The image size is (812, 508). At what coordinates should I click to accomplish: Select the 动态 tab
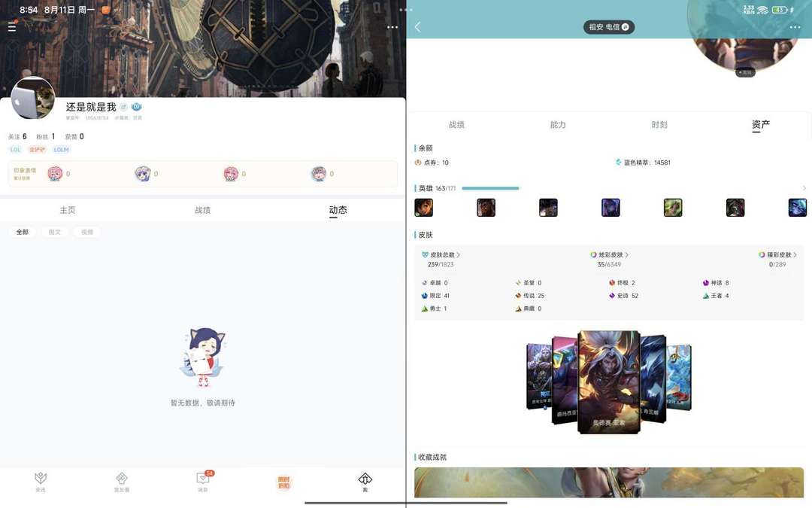point(338,210)
